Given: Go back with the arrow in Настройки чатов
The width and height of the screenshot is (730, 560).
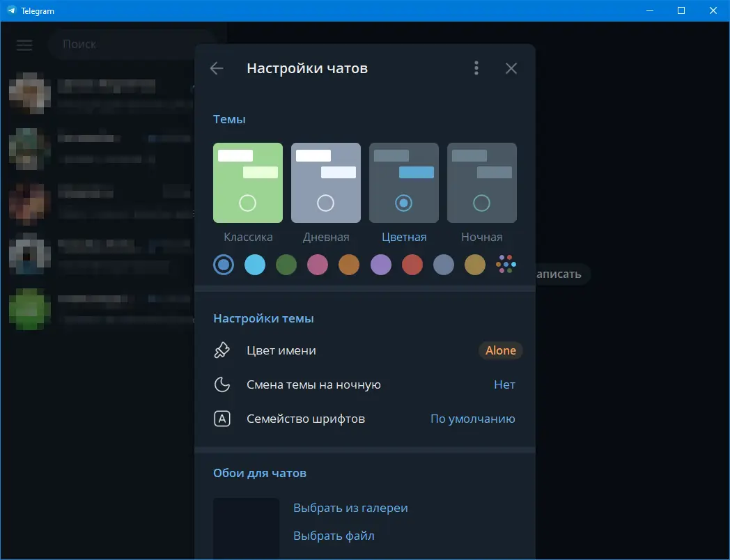Looking at the screenshot, I should [x=217, y=68].
